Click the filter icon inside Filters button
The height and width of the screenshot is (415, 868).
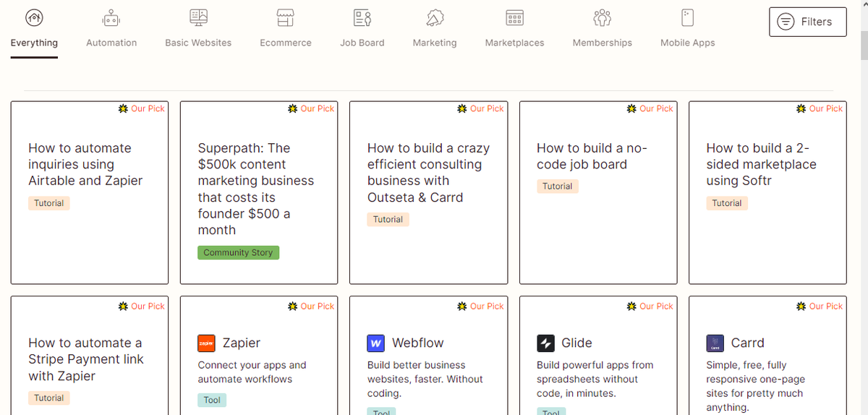click(786, 22)
